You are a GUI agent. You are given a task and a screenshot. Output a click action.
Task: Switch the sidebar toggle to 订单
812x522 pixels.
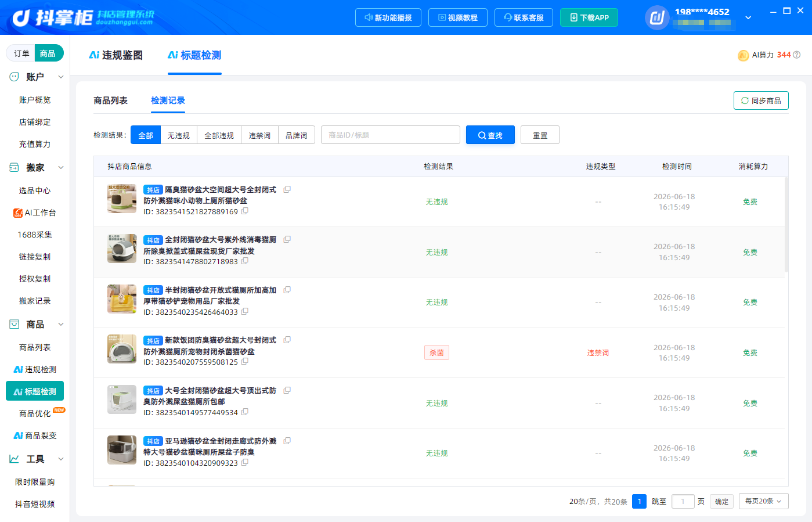pyautogui.click(x=21, y=53)
